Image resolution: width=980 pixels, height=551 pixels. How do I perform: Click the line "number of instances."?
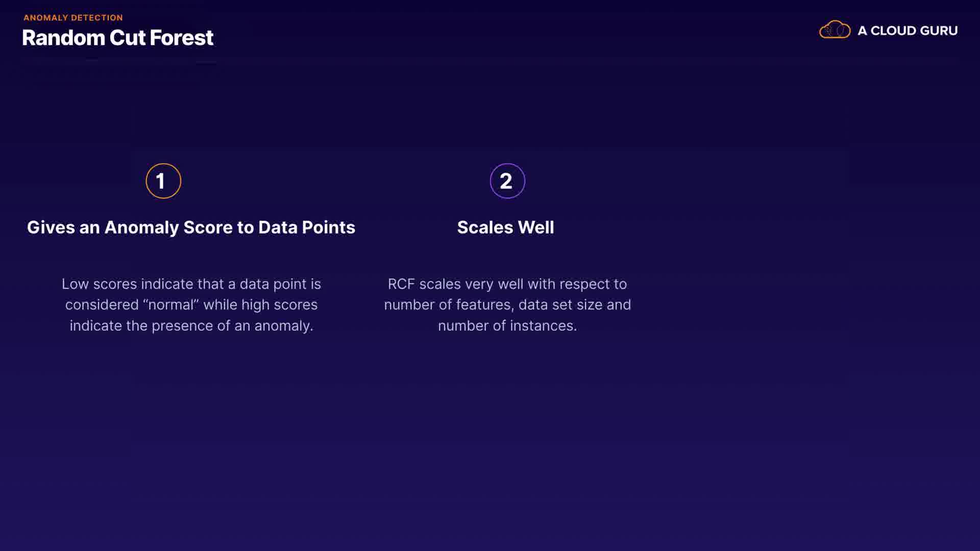tap(507, 326)
